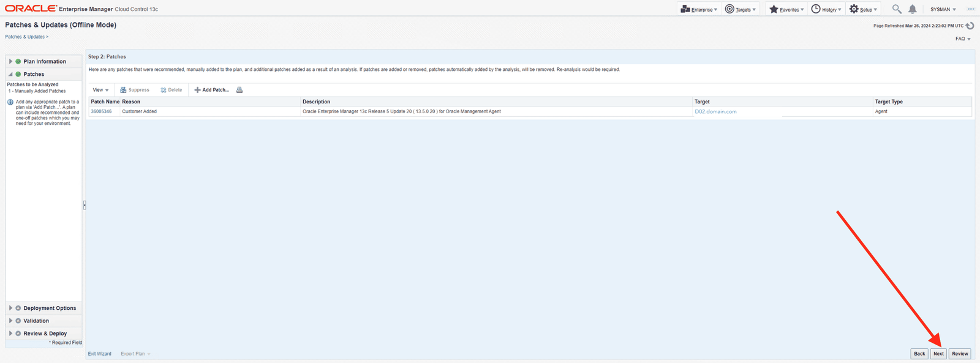
Task: Click the Suppress toolbar icon
Action: 123,90
